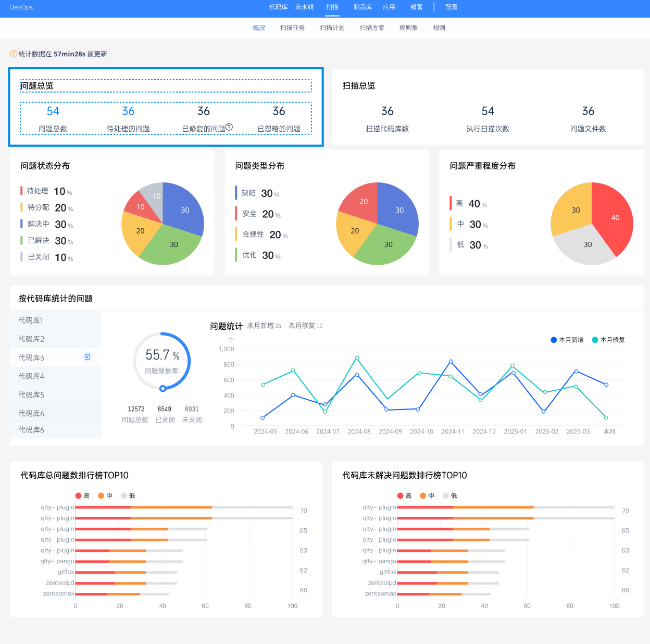Toggle 本月新增 legend in line chart

tap(567, 340)
